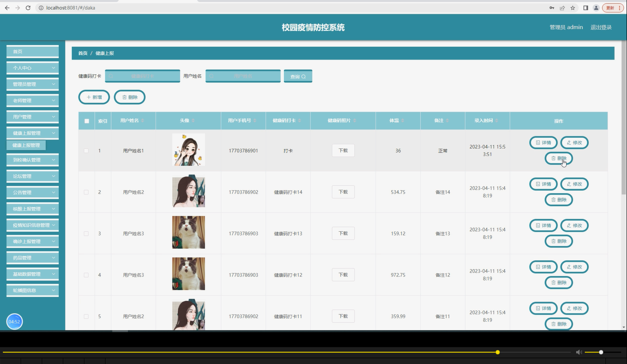Click the cat avatar in row index 3

(x=189, y=232)
